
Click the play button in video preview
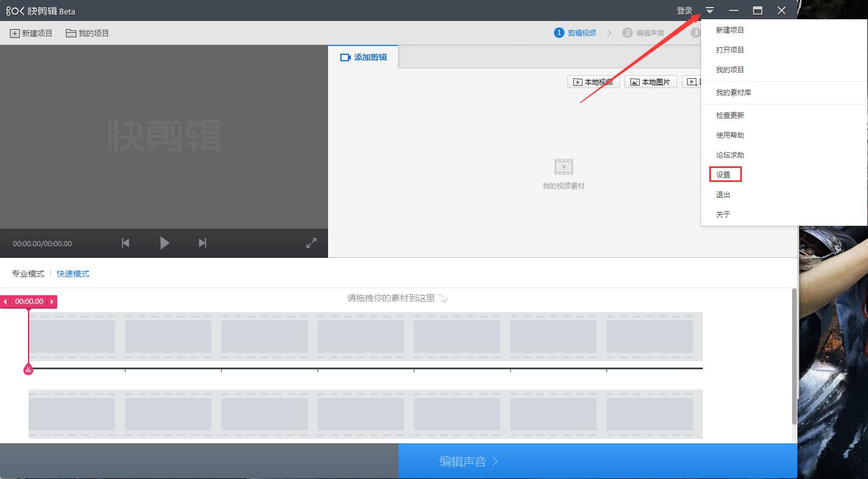coord(165,243)
